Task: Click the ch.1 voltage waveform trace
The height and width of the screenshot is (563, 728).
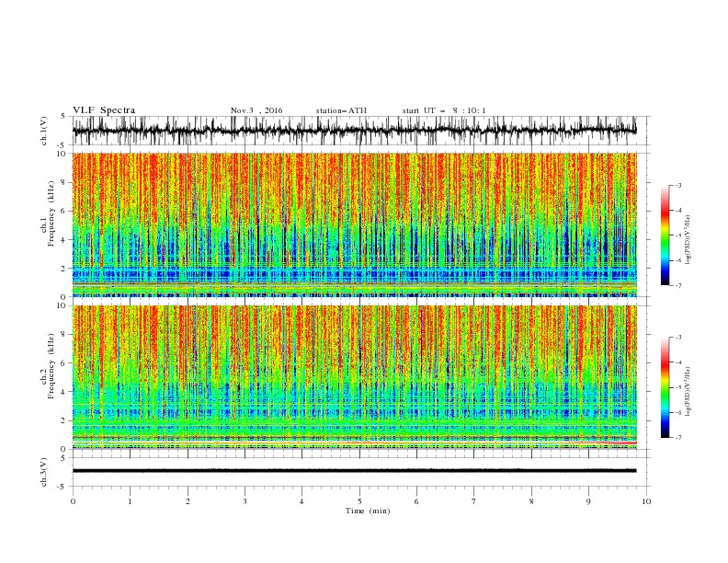Action: pos(354,131)
